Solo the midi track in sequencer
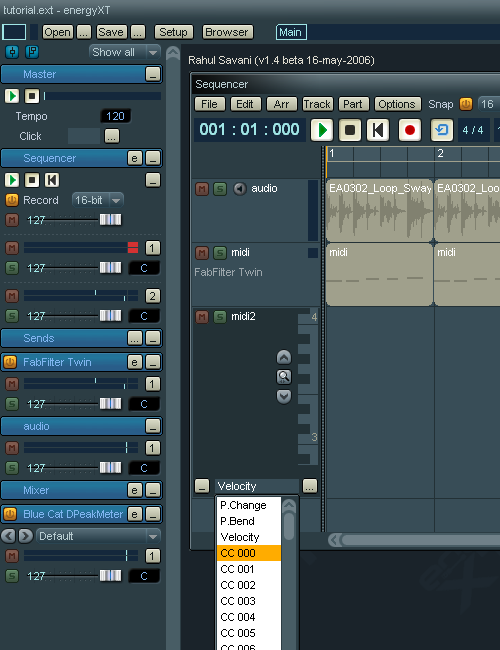 (x=220, y=253)
